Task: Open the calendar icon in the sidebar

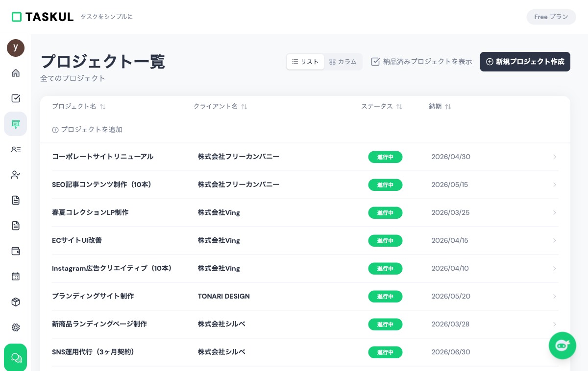Action: tap(16, 277)
